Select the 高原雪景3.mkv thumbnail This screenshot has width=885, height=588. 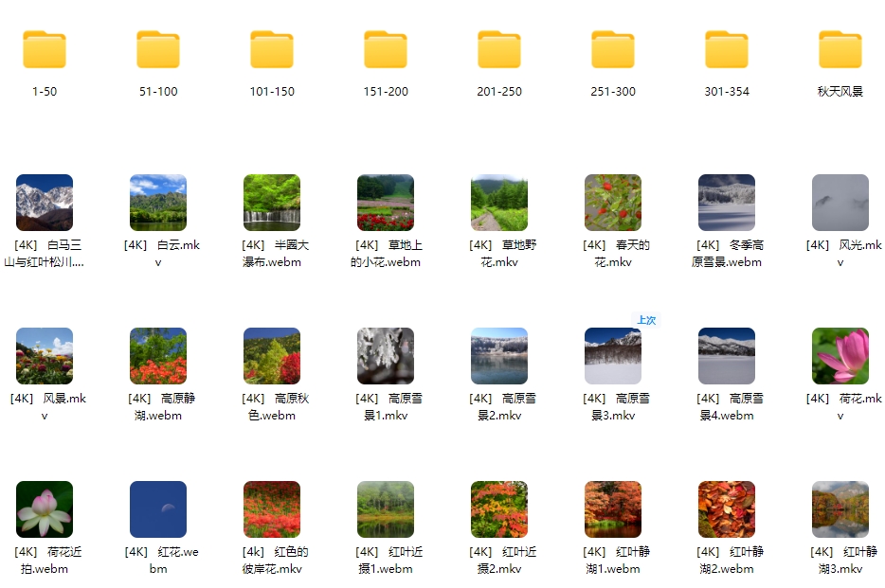coord(613,356)
